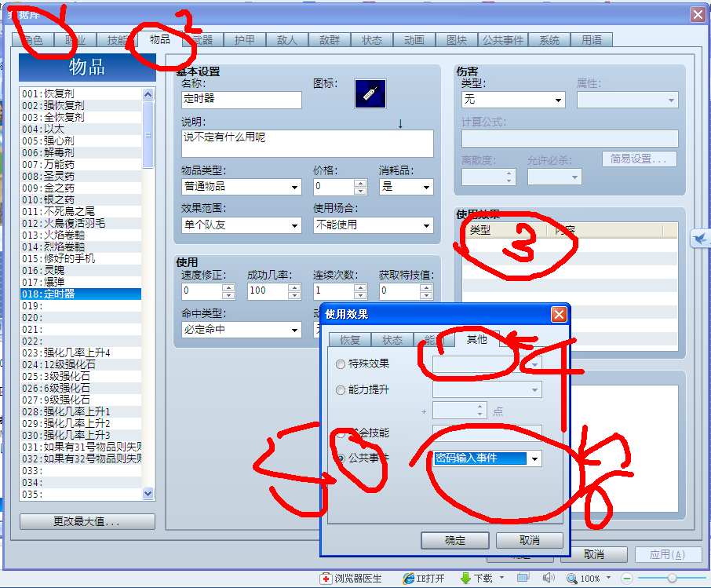Click the window layout icon in status bar
The image size is (711, 588).
(523, 577)
